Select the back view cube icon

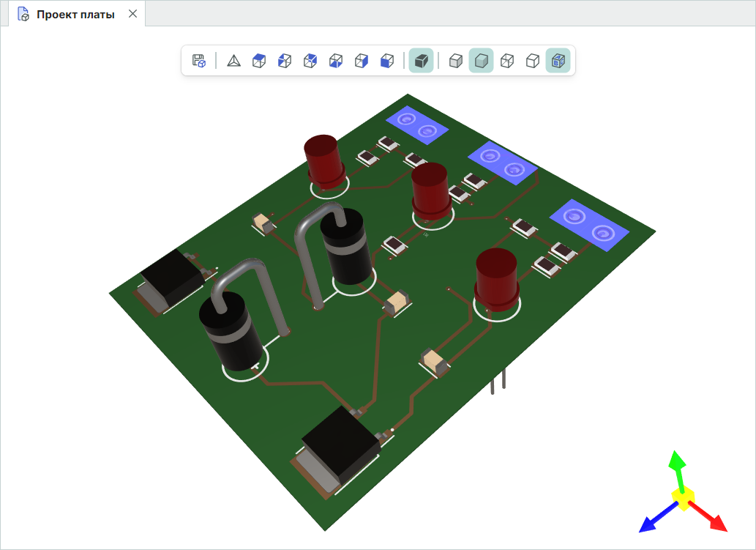pyautogui.click(x=310, y=61)
